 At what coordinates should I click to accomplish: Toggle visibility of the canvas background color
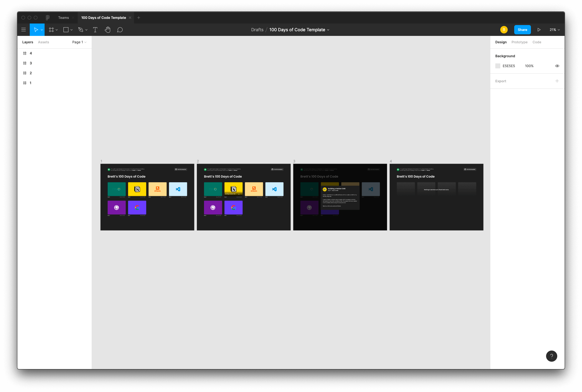pyautogui.click(x=557, y=66)
